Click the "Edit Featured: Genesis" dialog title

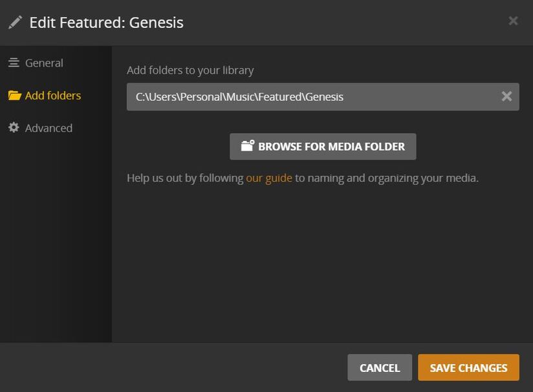click(106, 23)
